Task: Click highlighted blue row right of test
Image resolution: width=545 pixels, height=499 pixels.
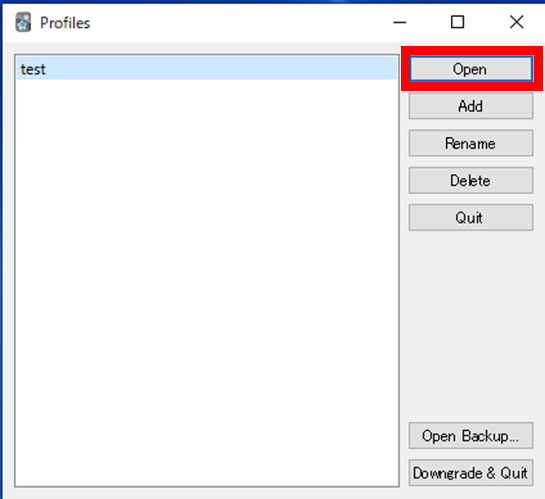Action: [222, 69]
